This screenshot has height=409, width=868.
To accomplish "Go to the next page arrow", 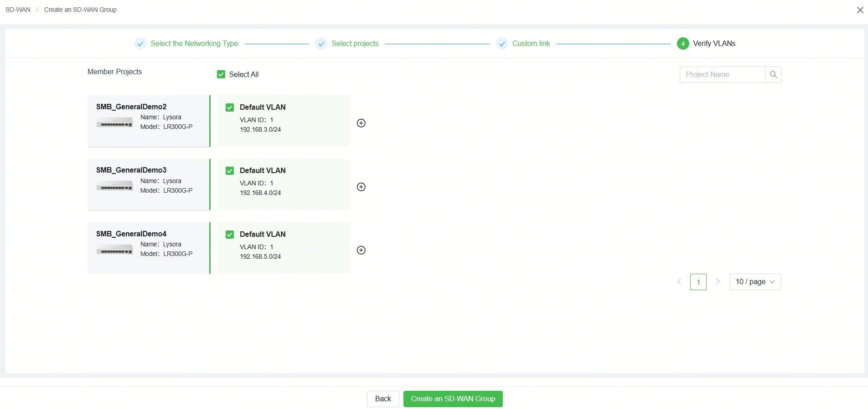I will pyautogui.click(x=718, y=281).
